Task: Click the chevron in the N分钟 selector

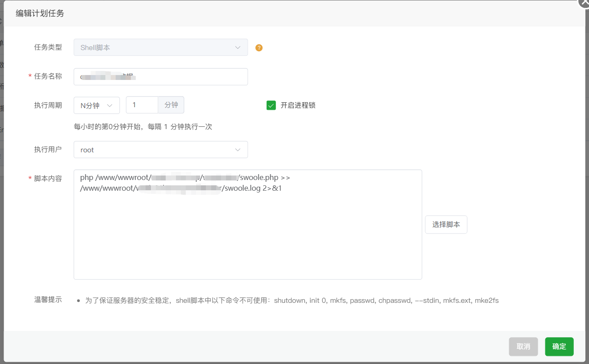Action: 109,105
